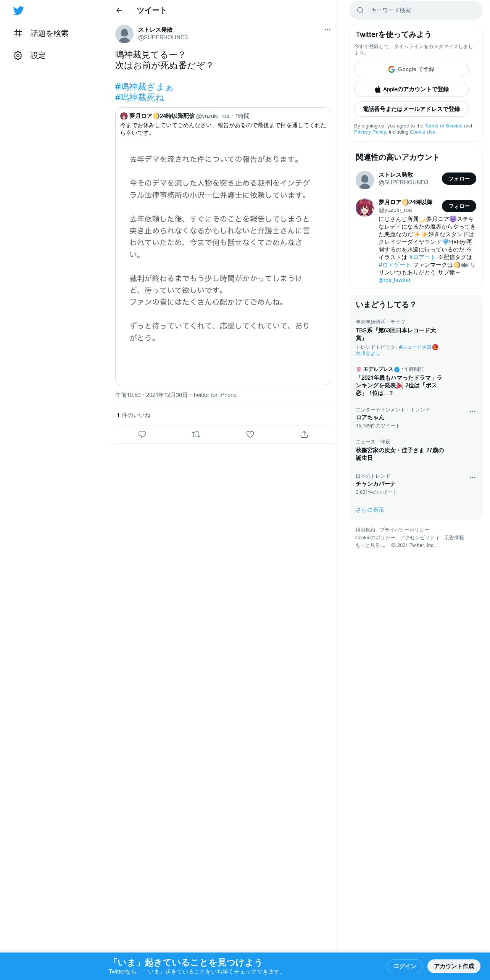Click the さらに表示 link
The height and width of the screenshot is (980, 490).
[x=370, y=510]
